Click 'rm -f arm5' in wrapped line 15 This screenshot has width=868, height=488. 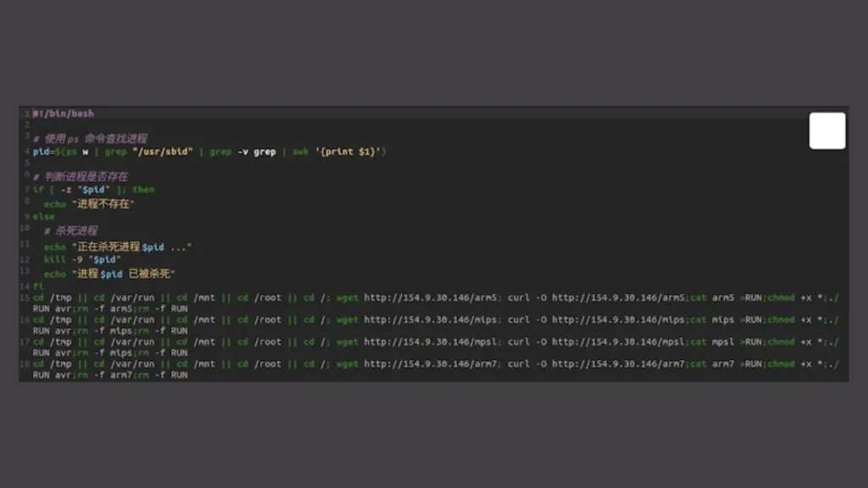tap(104, 308)
